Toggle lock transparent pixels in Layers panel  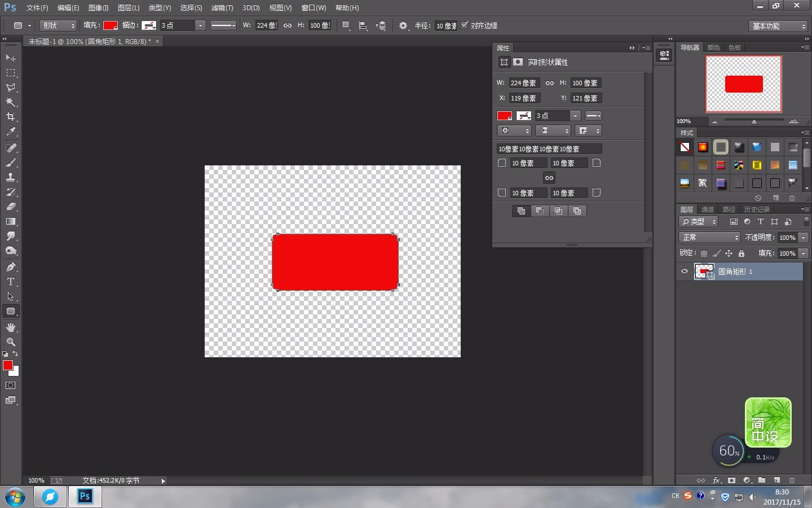704,253
